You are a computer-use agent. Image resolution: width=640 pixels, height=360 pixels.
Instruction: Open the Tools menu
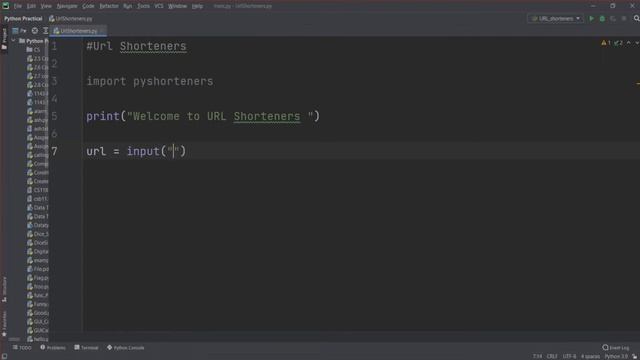pyautogui.click(x=143, y=6)
